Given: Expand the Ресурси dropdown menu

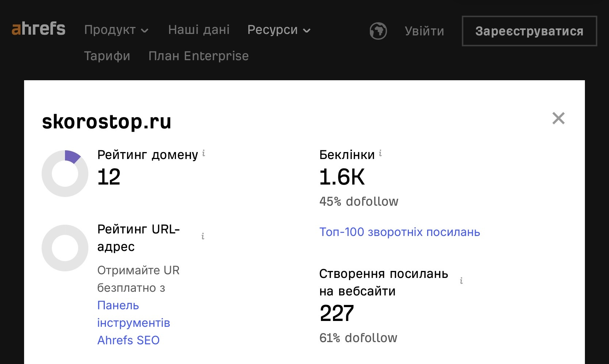Looking at the screenshot, I should pyautogui.click(x=279, y=30).
